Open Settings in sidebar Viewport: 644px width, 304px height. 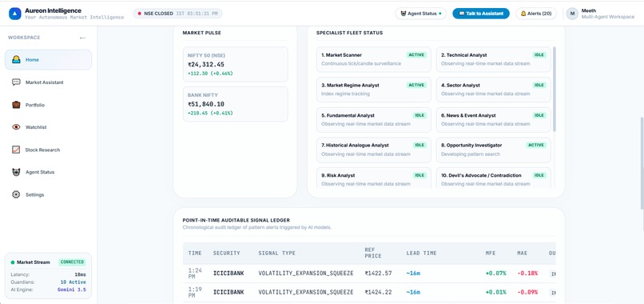[x=49, y=194]
